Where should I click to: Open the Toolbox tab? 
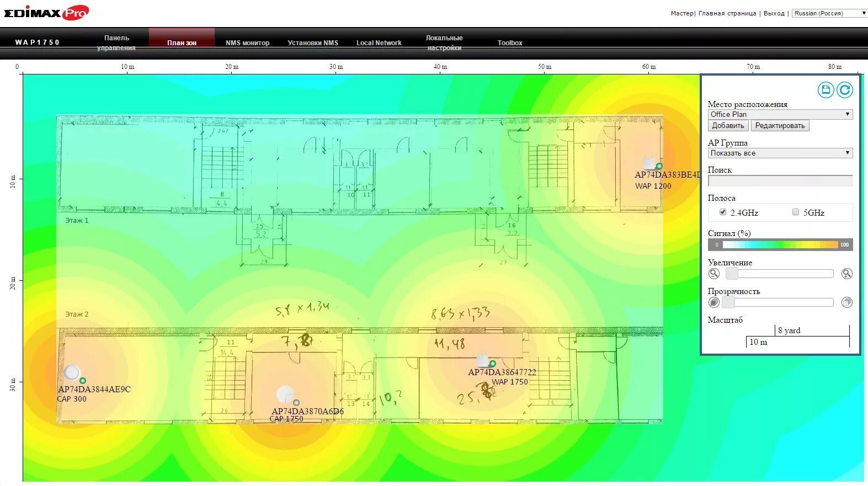pyautogui.click(x=510, y=43)
